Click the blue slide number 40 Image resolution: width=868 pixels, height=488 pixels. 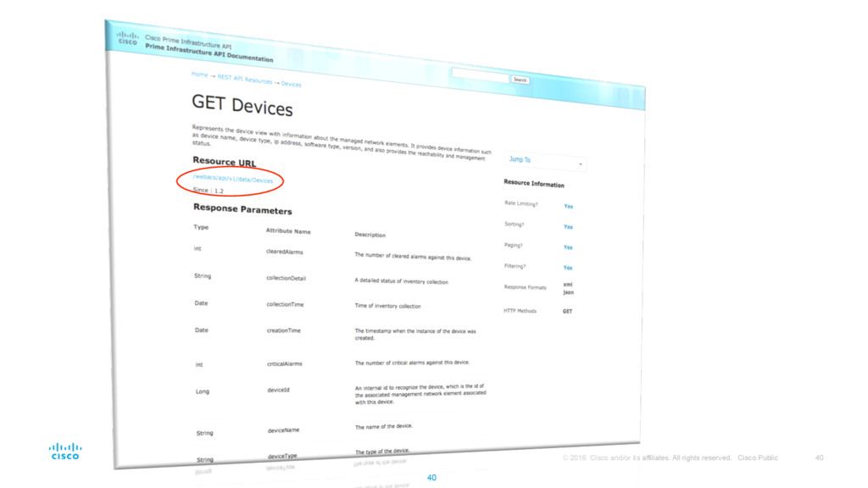431,478
